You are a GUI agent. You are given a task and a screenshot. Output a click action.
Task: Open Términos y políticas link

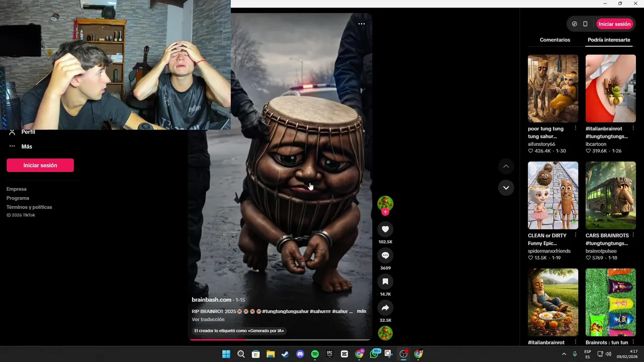coord(29,207)
